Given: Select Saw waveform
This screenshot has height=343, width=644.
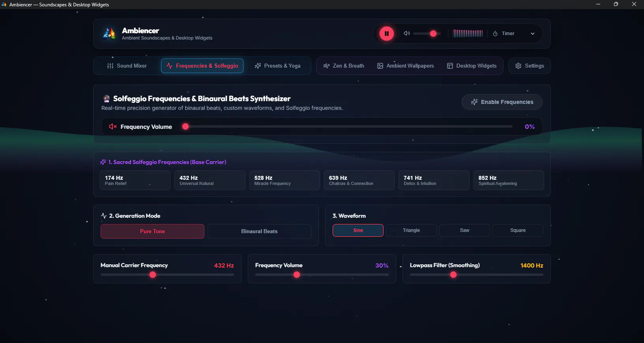Looking at the screenshot, I should 464,230.
